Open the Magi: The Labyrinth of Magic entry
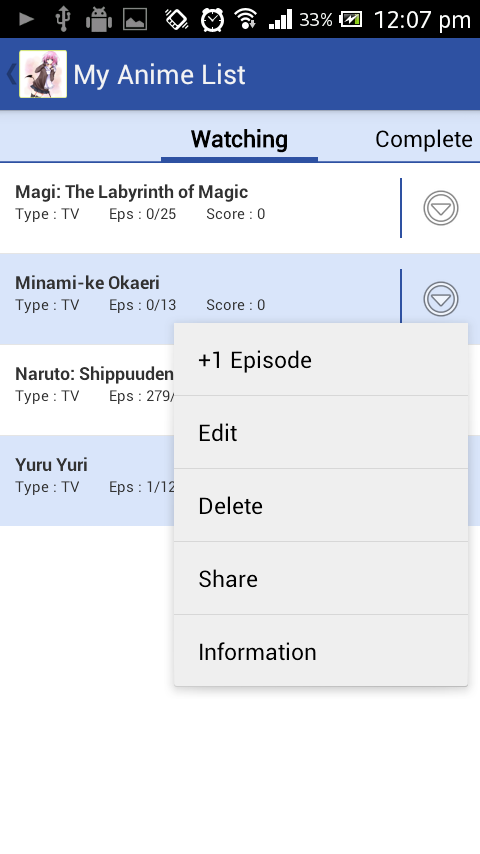 (x=200, y=208)
